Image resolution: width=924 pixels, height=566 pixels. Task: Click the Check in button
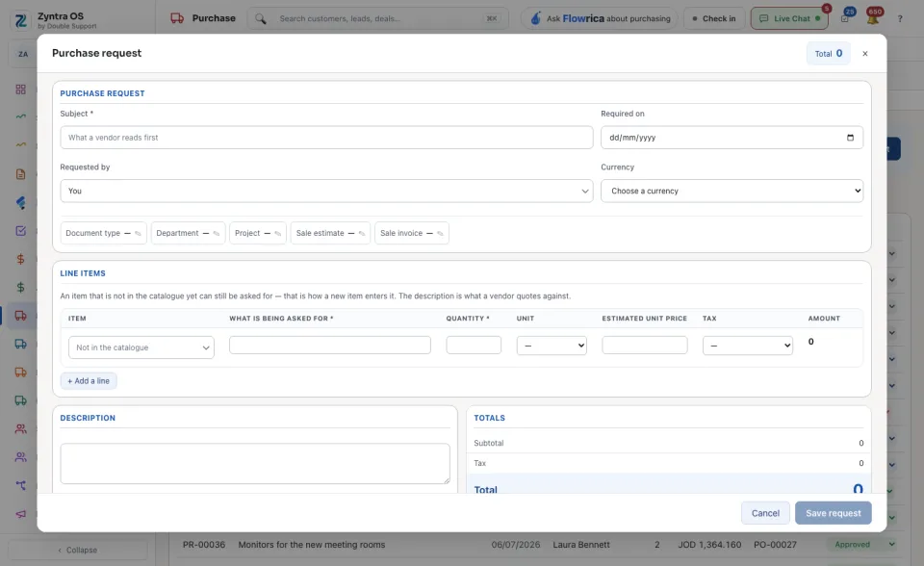(x=714, y=19)
